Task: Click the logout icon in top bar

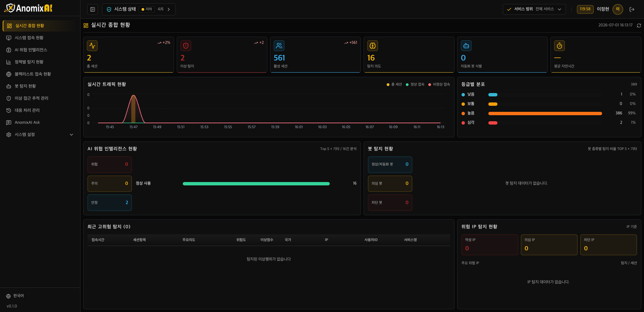Action: pos(632,9)
